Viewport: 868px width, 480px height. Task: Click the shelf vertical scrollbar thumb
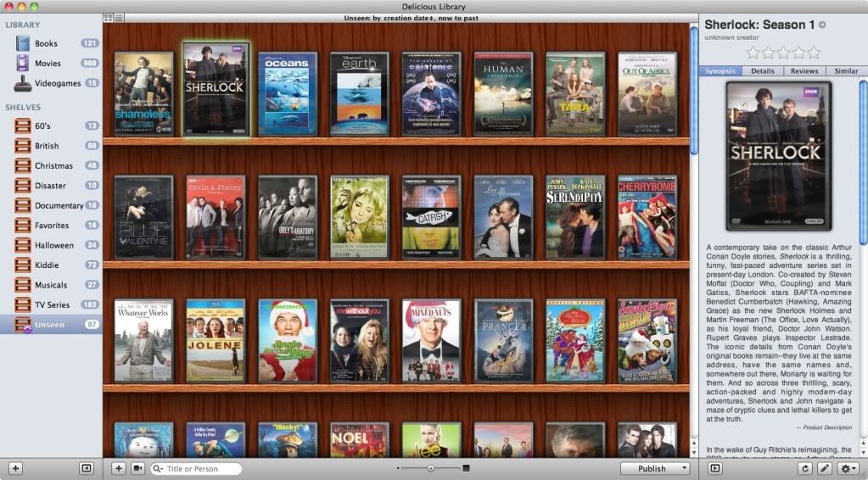(693, 91)
